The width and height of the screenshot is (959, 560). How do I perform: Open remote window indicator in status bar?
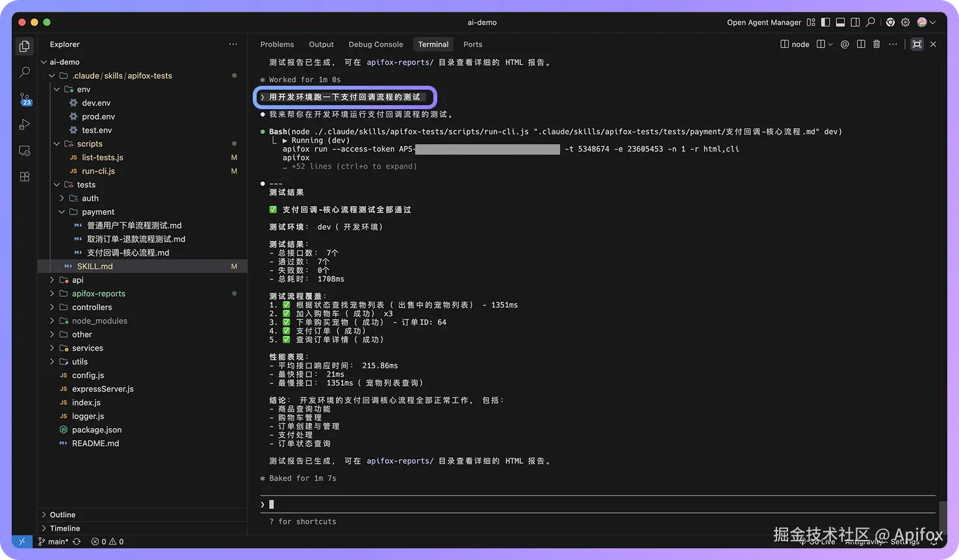(21, 541)
